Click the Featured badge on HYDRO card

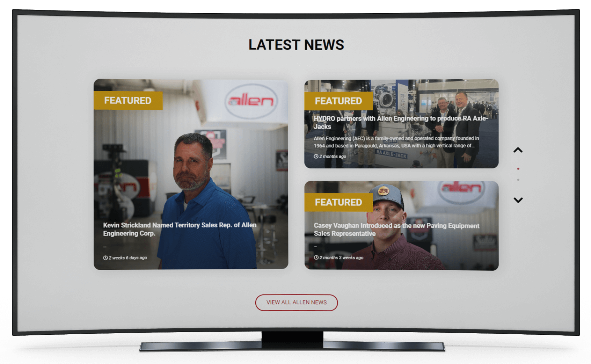[x=338, y=101]
